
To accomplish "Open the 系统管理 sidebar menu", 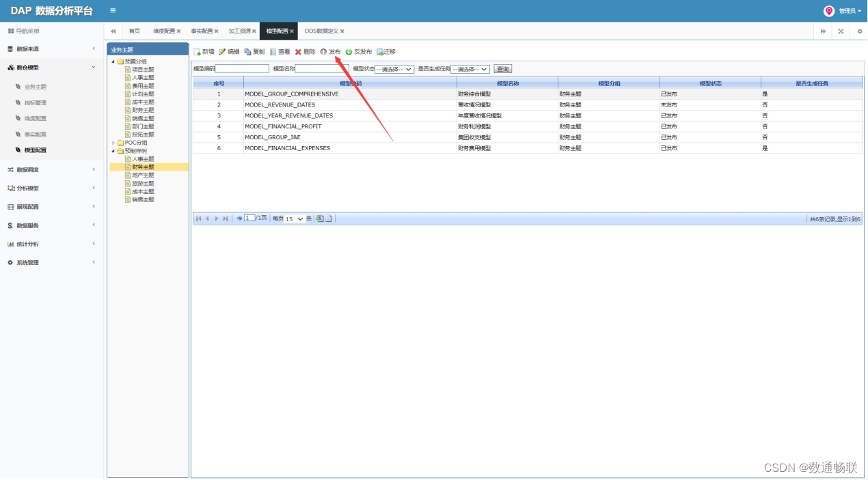I will (x=52, y=262).
